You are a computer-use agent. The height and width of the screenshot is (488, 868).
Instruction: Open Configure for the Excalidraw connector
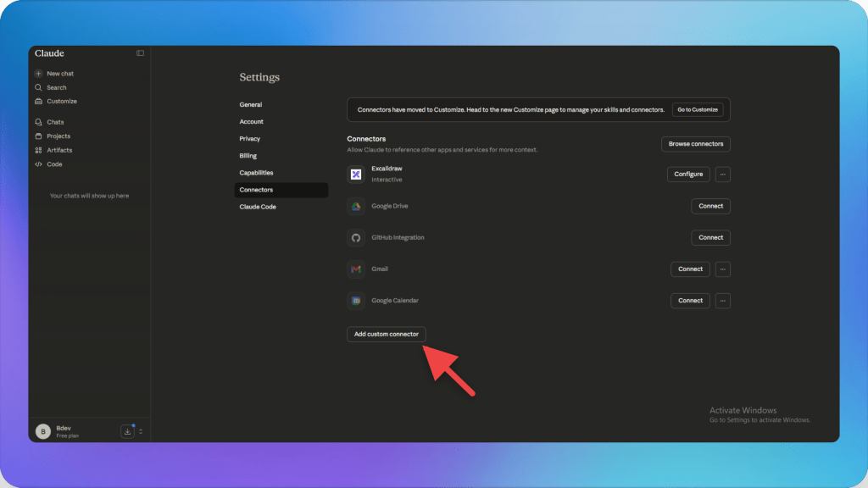click(688, 174)
